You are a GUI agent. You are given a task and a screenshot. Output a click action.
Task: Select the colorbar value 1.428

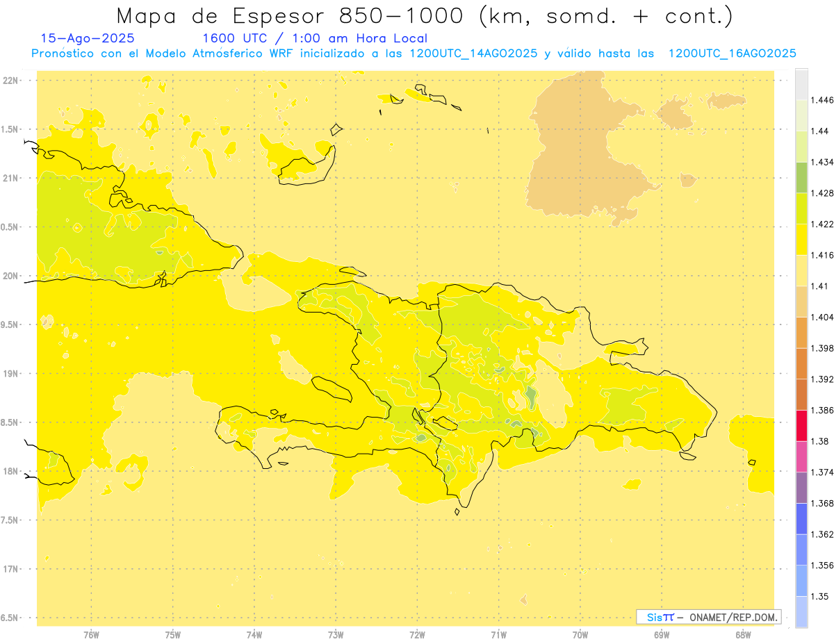(821, 193)
